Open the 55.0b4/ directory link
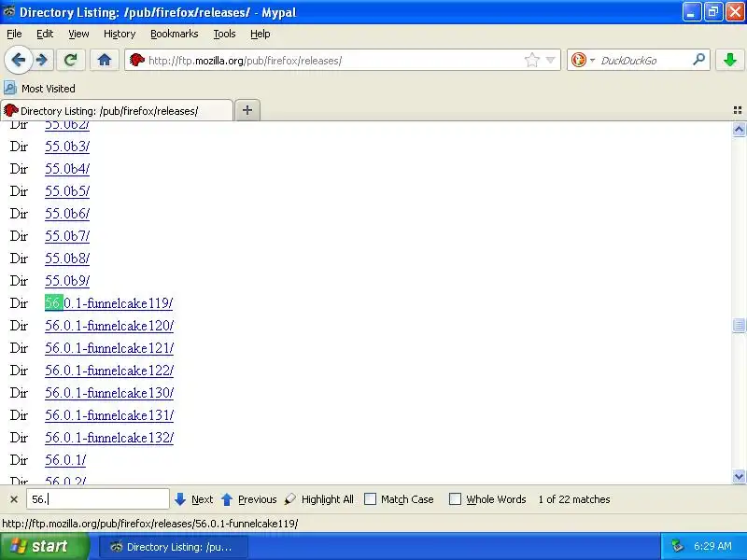The height and width of the screenshot is (560, 747). [x=67, y=169]
